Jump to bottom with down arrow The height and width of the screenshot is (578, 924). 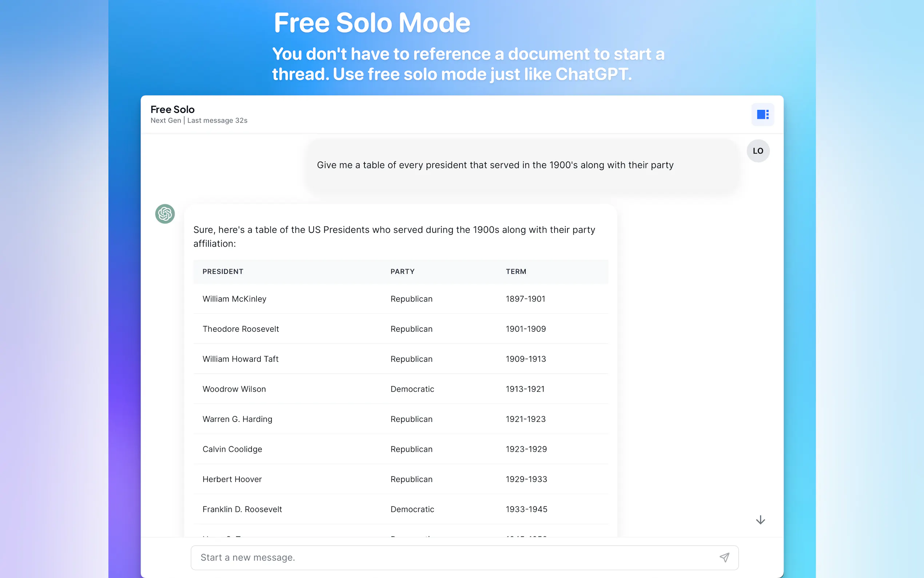click(x=760, y=520)
